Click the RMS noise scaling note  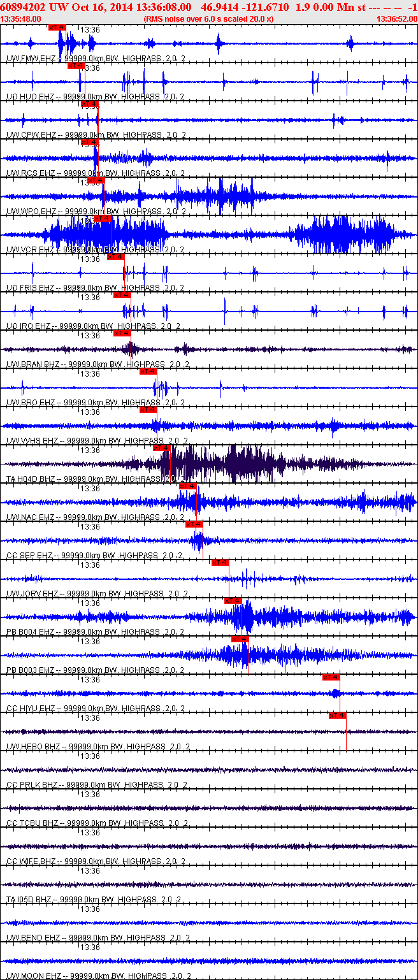tap(209, 19)
